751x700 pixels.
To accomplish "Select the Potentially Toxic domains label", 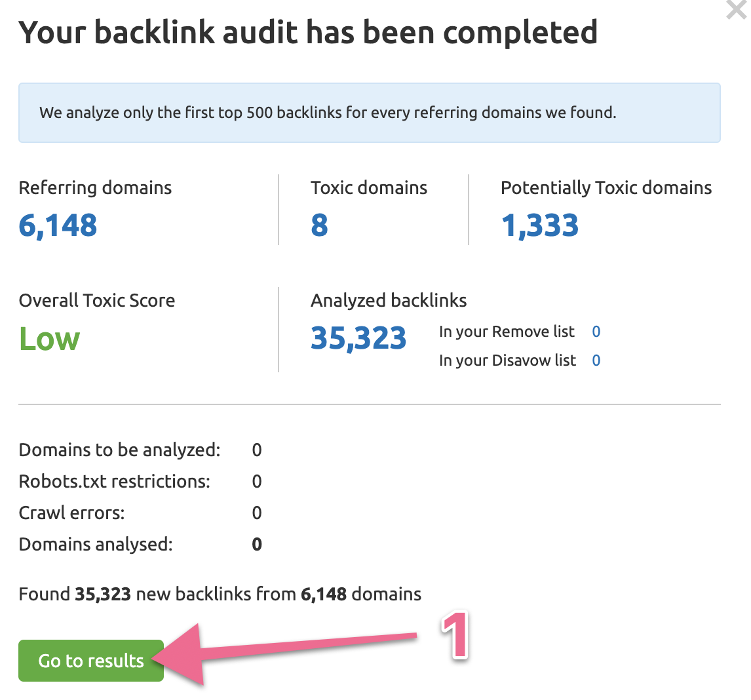I will pyautogui.click(x=606, y=188).
